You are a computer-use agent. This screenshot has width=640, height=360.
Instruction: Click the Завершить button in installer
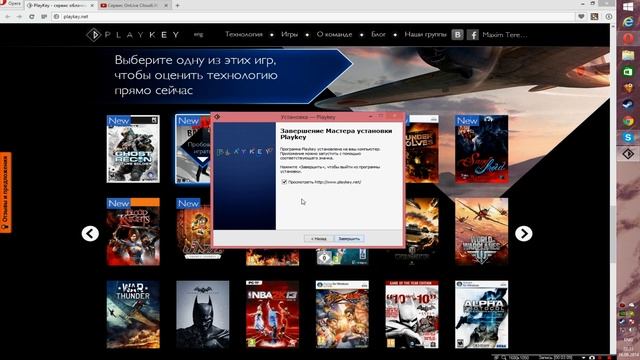click(x=349, y=238)
